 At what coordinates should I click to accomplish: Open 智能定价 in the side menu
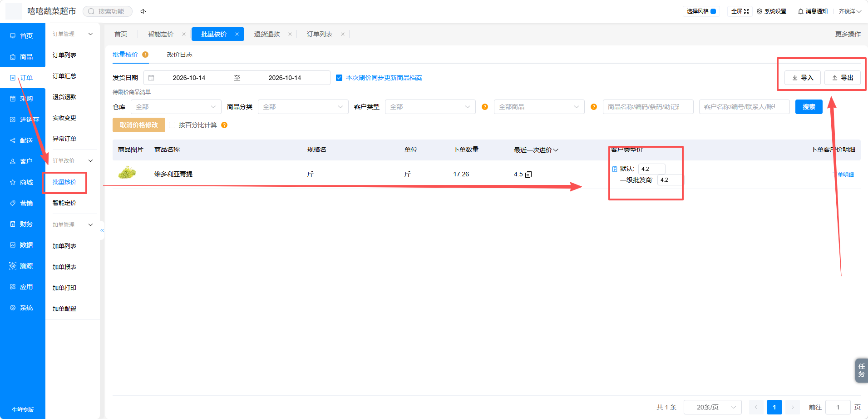pyautogui.click(x=64, y=203)
